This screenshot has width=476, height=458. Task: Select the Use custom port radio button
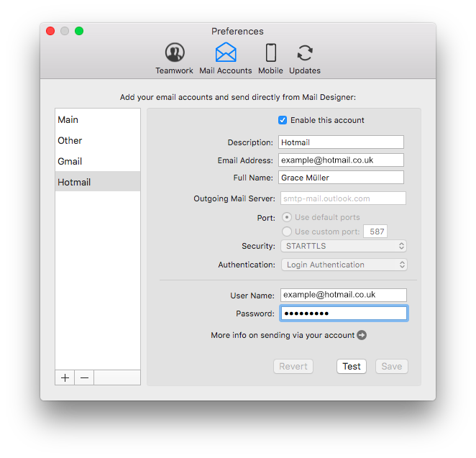[287, 232]
